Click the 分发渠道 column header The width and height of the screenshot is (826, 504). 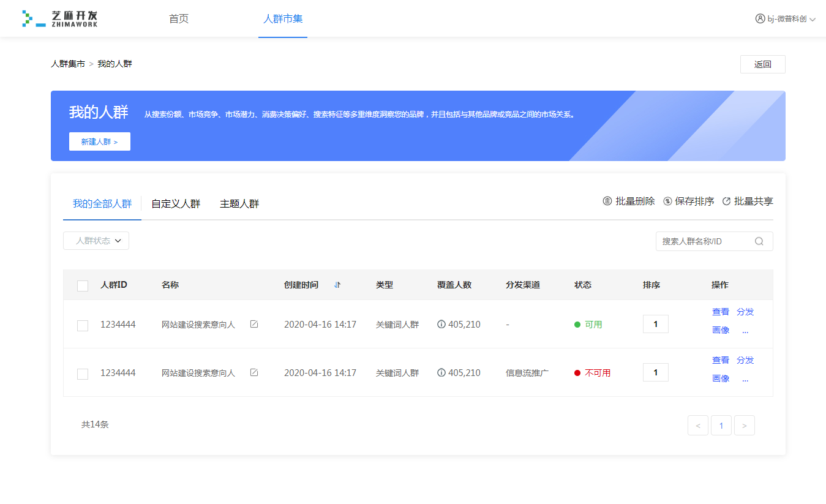coord(523,285)
